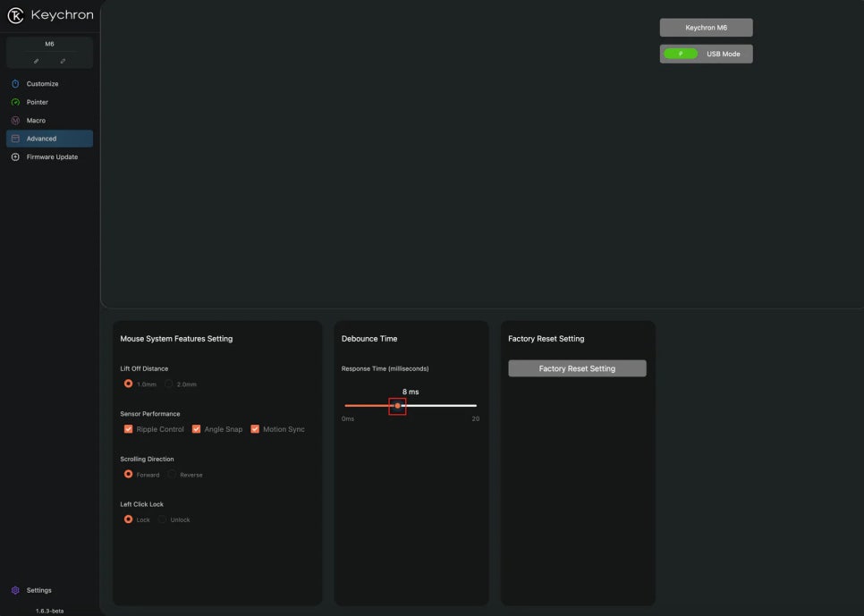
Task: Click the Left Click Lock label
Action: pyautogui.click(x=141, y=504)
